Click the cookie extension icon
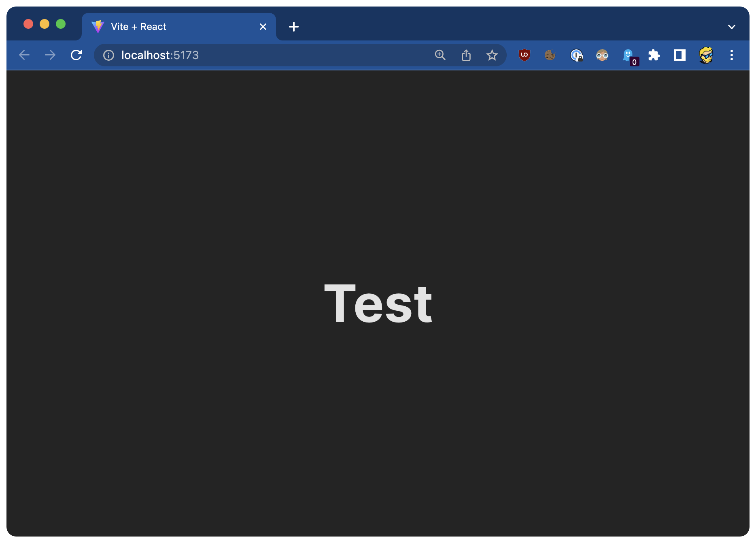Screen dimensions: 756x543 click(x=550, y=55)
